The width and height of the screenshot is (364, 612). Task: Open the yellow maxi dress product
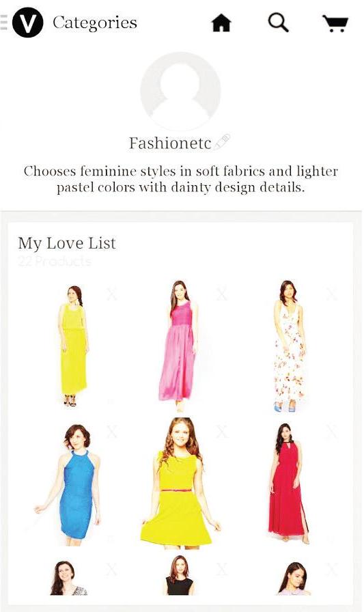click(74, 346)
